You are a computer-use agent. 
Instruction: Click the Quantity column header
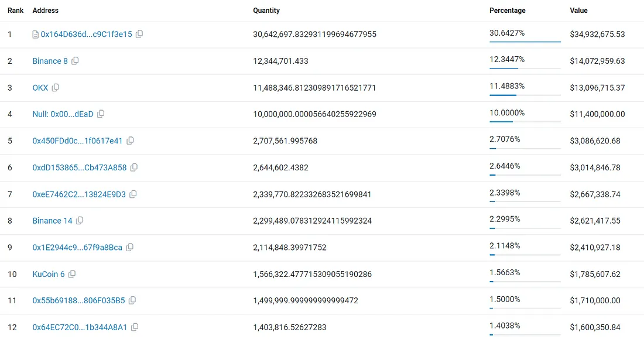coord(266,11)
